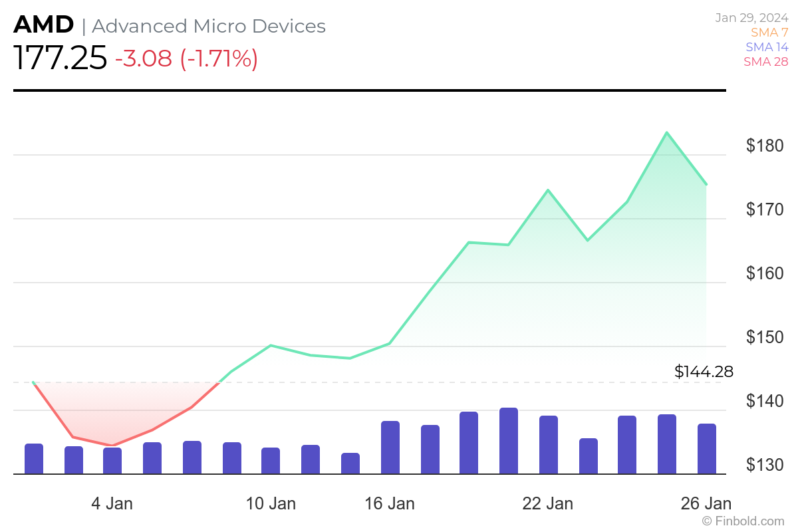This screenshot has width=798, height=532.
Task: Click the 177.25 current price value
Action: 60,59
